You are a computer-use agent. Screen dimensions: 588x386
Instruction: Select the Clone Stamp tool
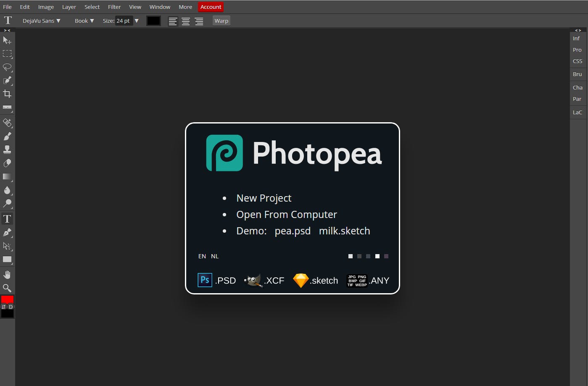tap(7, 150)
